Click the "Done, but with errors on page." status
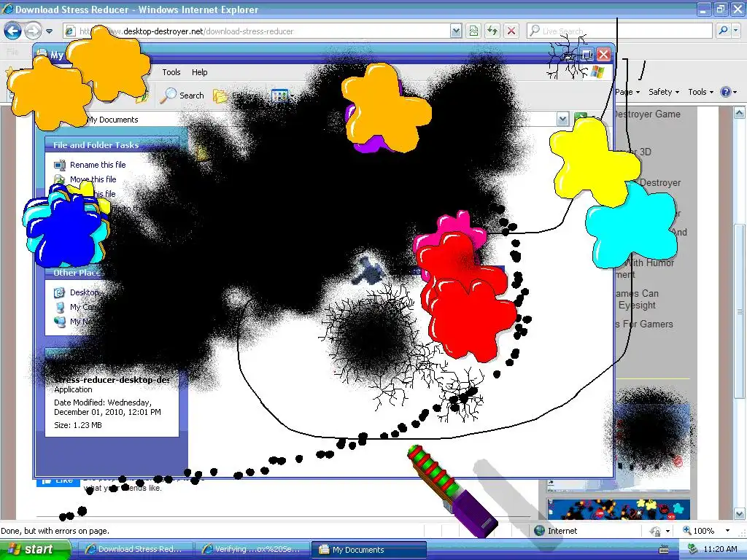 click(x=55, y=531)
